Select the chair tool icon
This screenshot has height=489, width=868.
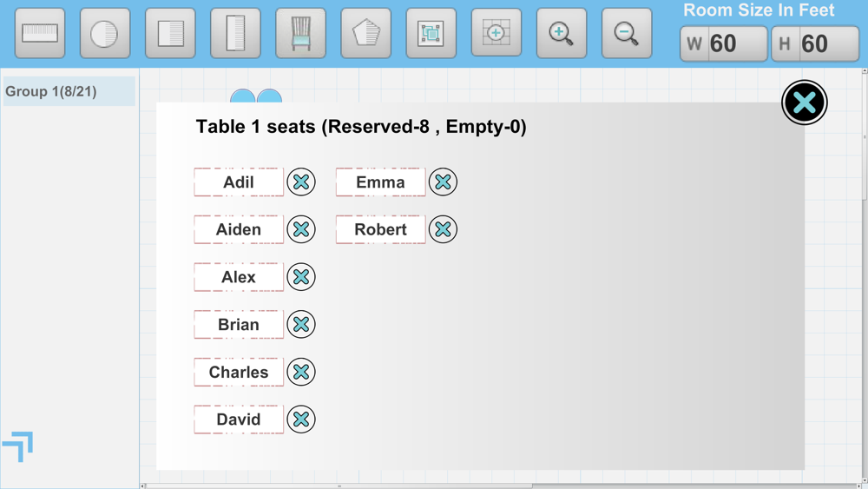[x=300, y=33]
